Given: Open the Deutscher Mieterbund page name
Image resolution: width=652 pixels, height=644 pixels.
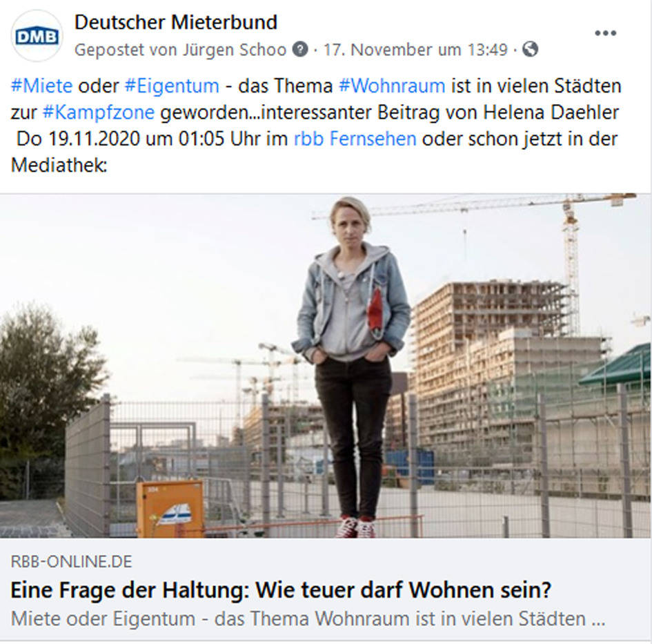Looking at the screenshot, I should click(176, 22).
